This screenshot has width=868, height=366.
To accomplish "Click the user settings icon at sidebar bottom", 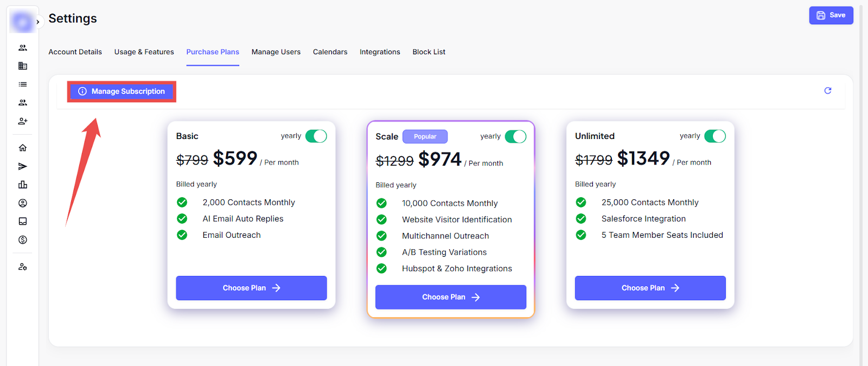I will [23, 267].
